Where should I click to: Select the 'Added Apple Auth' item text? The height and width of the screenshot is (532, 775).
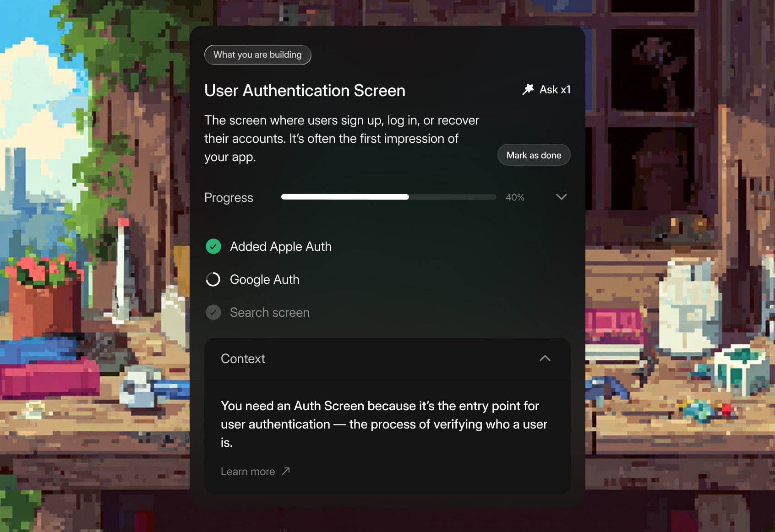[x=281, y=247]
